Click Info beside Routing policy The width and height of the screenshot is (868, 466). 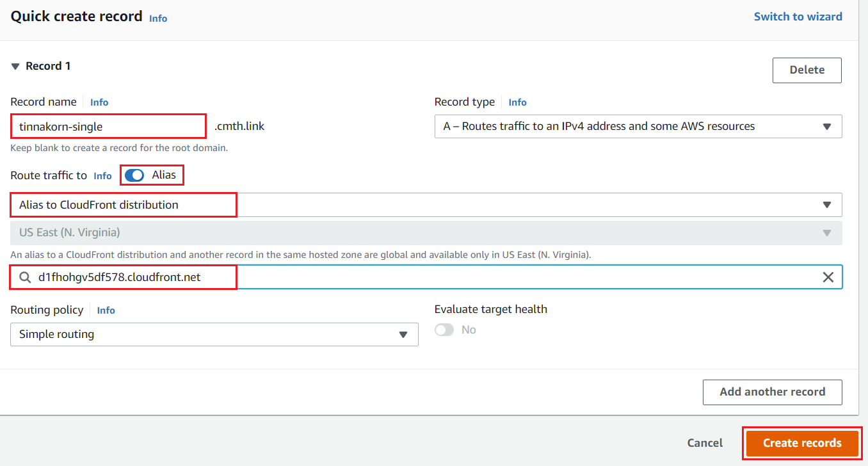pos(106,310)
